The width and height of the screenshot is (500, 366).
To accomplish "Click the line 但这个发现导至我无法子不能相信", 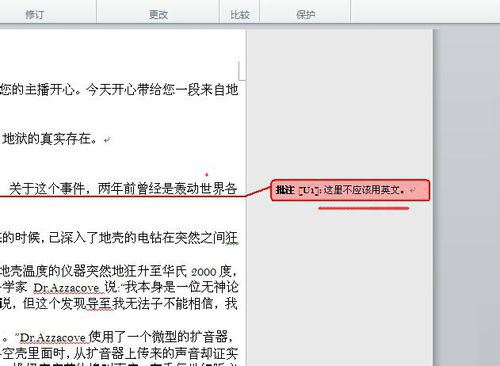I will tap(119, 304).
